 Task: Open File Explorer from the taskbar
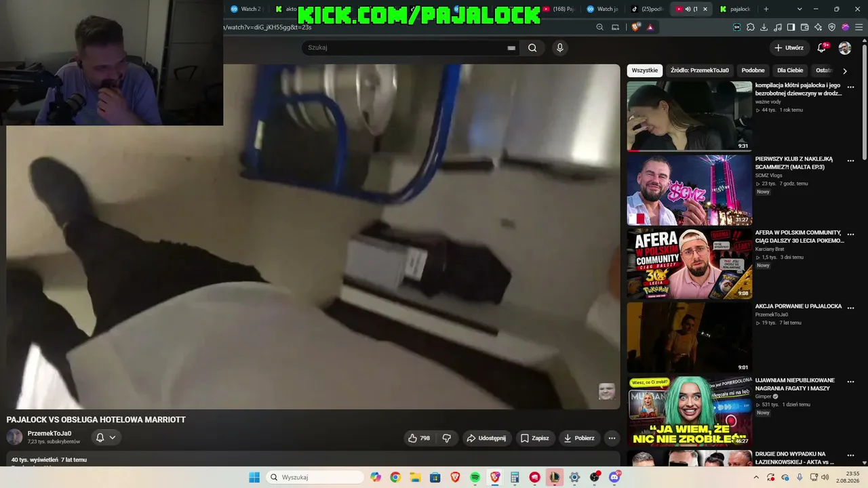tap(415, 477)
